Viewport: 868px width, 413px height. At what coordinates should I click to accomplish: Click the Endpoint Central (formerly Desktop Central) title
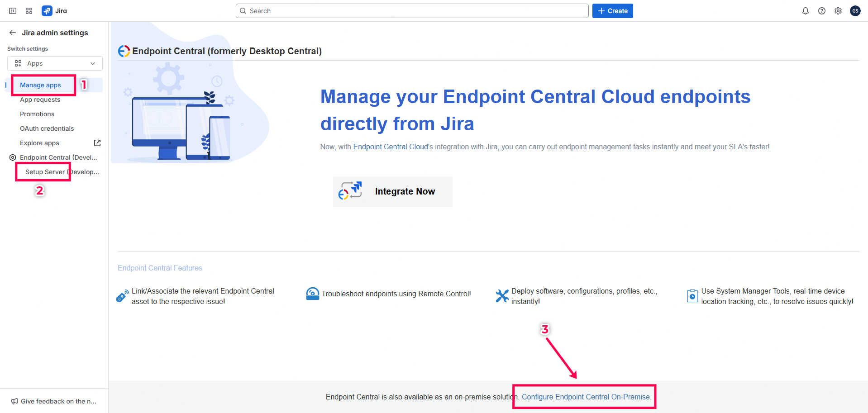coord(227,51)
